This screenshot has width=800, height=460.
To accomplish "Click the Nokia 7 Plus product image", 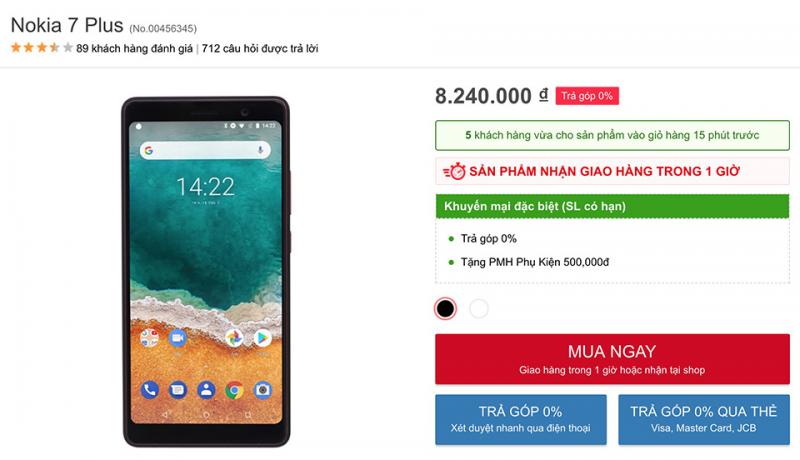I will coord(206,271).
